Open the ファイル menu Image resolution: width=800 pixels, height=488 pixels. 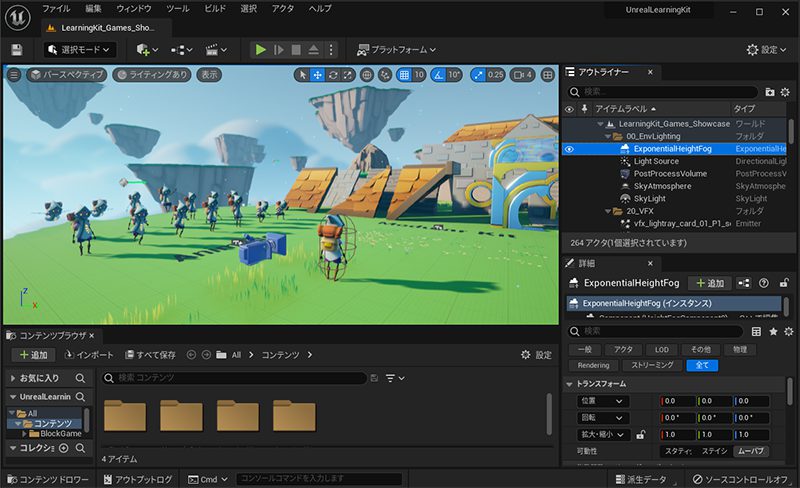click(x=56, y=8)
